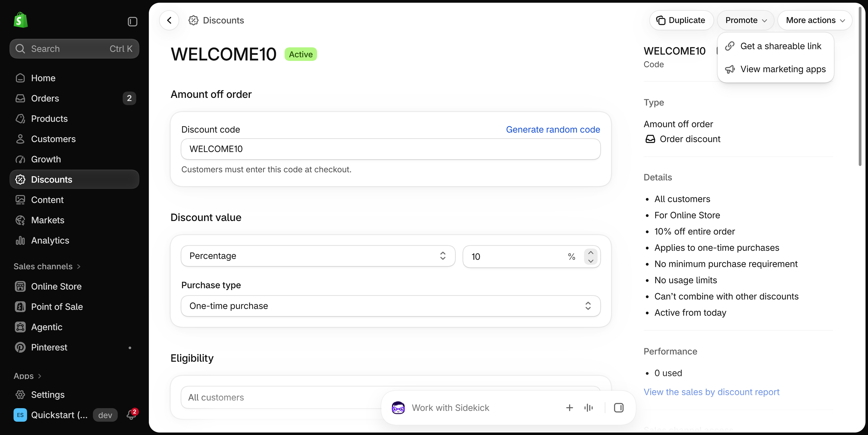
Task: Expand the Sales channels section
Action: [x=47, y=267]
